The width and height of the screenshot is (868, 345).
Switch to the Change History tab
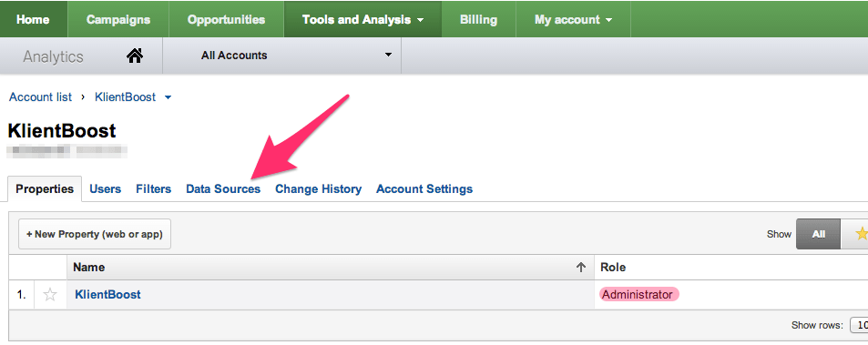point(318,189)
